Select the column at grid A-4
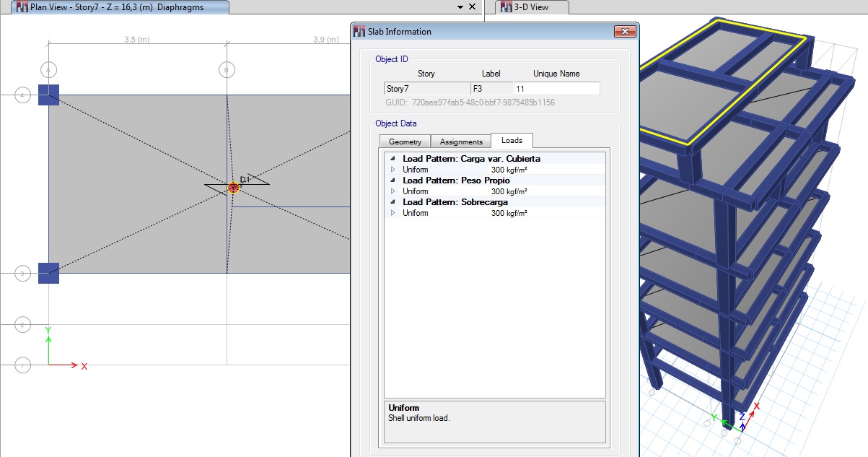Screen dimensions: 868x457 point(48,94)
